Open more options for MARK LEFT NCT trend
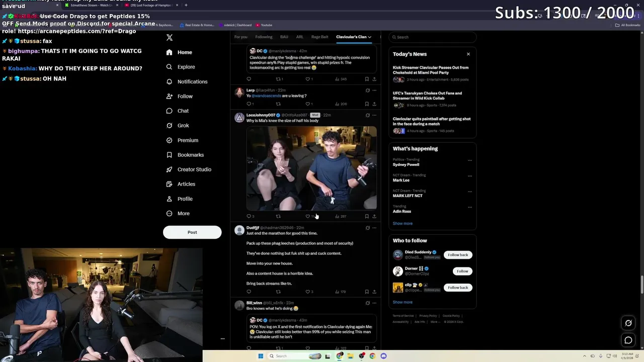This screenshot has width=644, height=362. tap(470, 192)
